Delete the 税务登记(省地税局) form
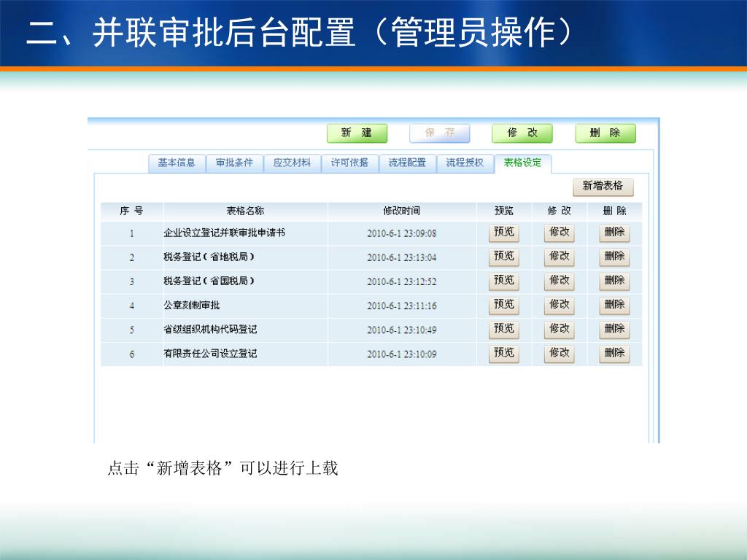The image size is (747, 560). point(614,257)
